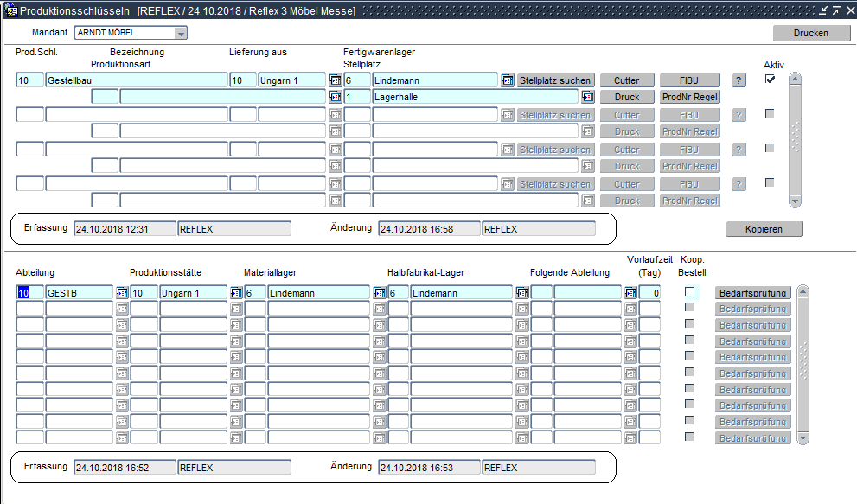Open lookup icon right of Lagerhalle Stellplatz field

pyautogui.click(x=588, y=97)
